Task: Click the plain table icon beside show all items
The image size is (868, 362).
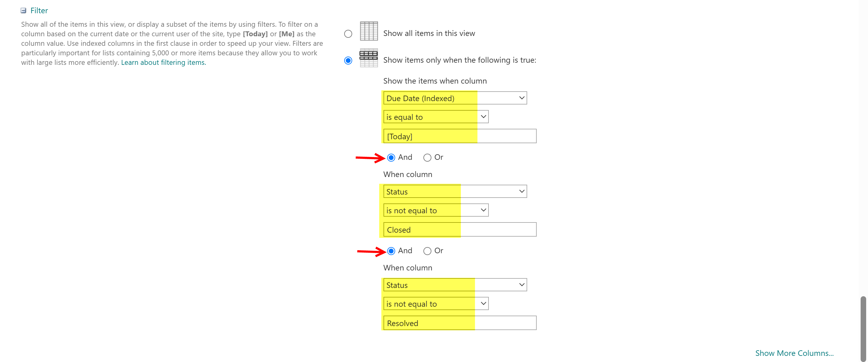Action: (x=369, y=32)
